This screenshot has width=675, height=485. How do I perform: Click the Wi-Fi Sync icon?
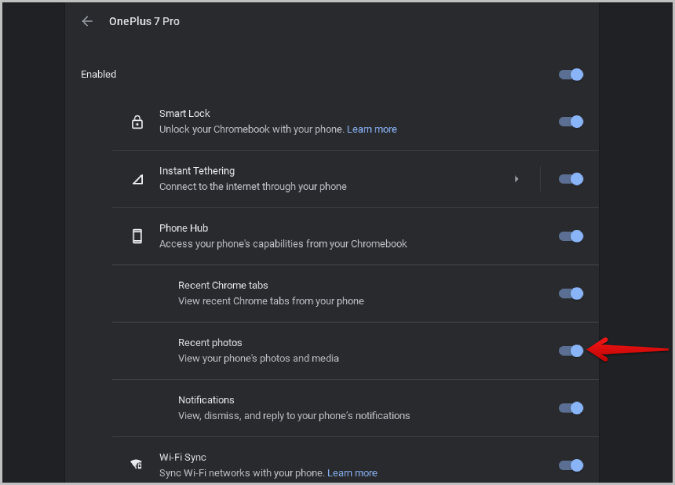[x=136, y=464]
